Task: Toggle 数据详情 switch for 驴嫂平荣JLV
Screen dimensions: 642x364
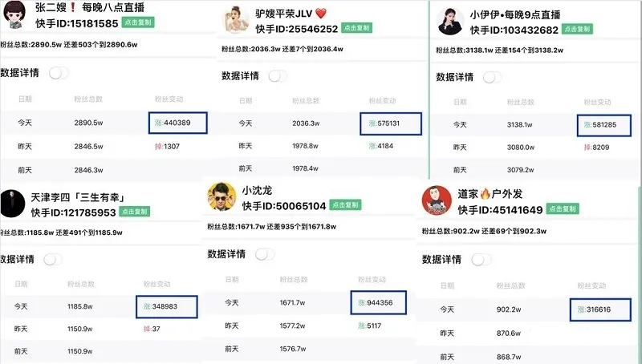Action: coord(278,76)
